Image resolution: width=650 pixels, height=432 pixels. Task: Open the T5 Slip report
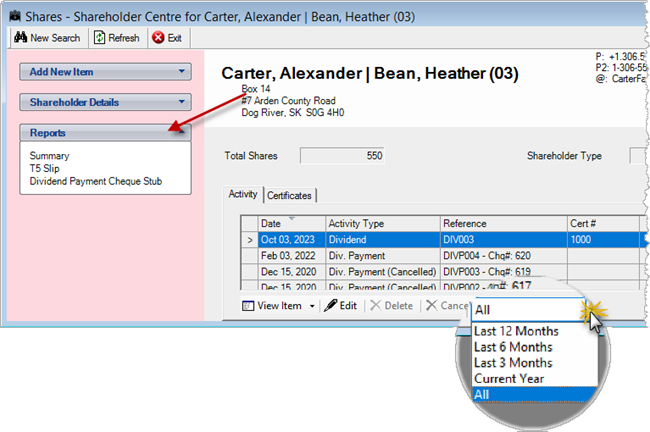pyautogui.click(x=44, y=168)
